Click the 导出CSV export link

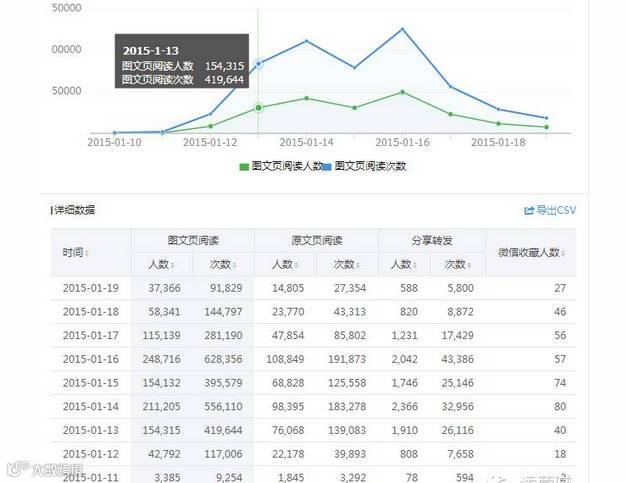pos(550,210)
